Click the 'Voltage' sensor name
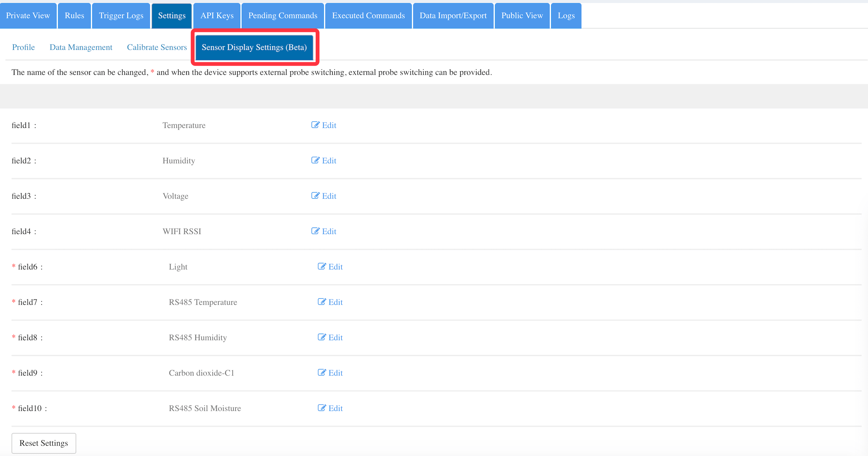This screenshot has height=456, width=868. [x=175, y=196]
